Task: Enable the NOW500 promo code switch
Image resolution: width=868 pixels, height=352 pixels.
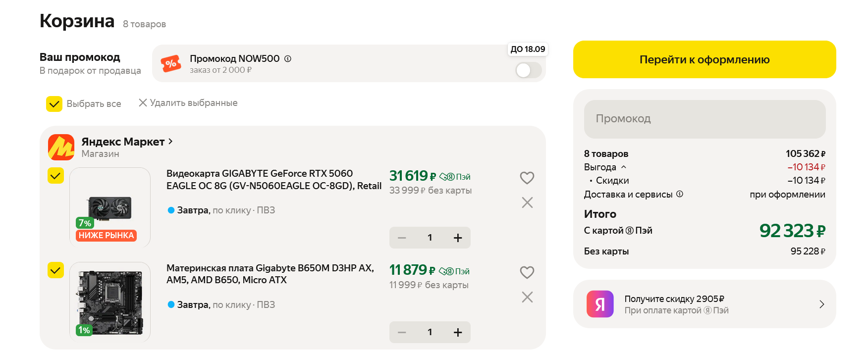Action: 529,70
